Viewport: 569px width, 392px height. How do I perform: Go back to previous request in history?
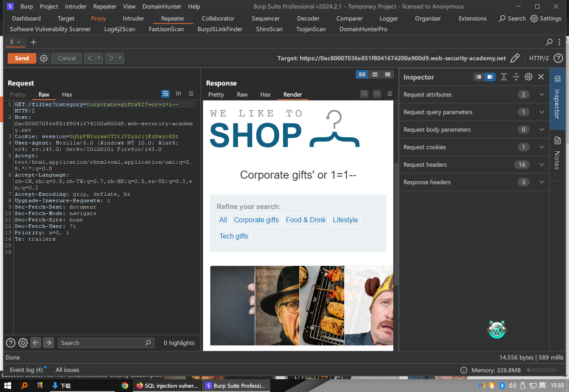(x=89, y=58)
